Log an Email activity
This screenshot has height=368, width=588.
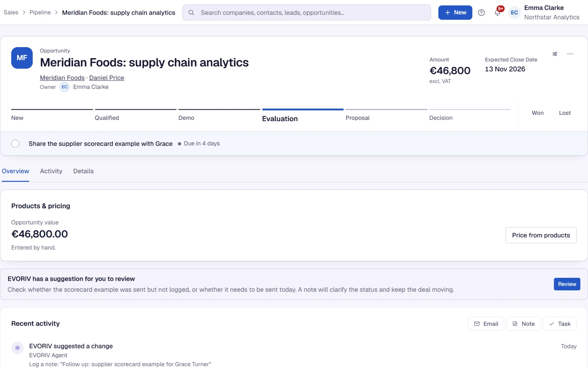pyautogui.click(x=486, y=324)
